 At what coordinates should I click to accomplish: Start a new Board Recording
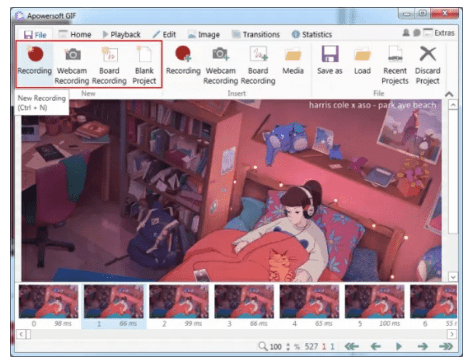click(x=109, y=65)
